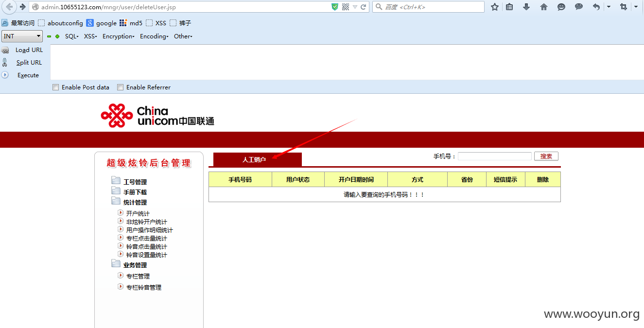This screenshot has width=644, height=328.
Task: Open the HackBar XSS dropdown menu
Action: (90, 36)
